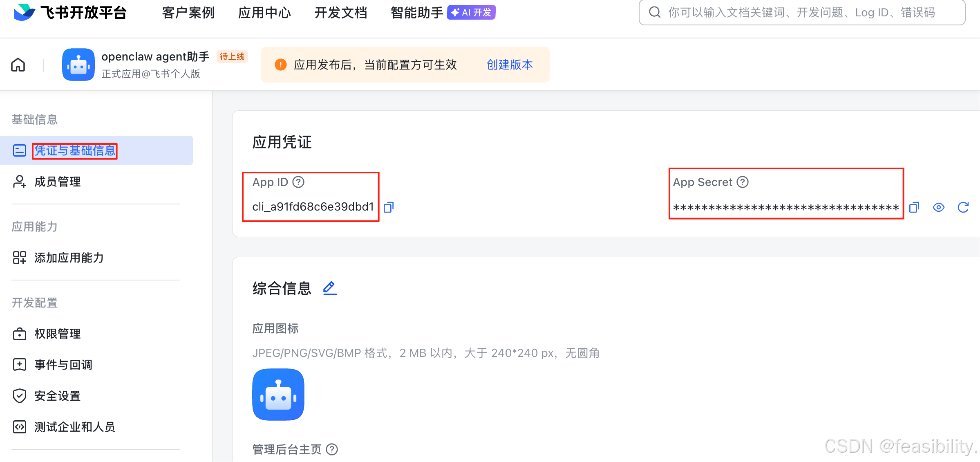The height and width of the screenshot is (462, 980).
Task: Open 智能助手 with AI 开发 badge
Action: pyautogui.click(x=416, y=13)
